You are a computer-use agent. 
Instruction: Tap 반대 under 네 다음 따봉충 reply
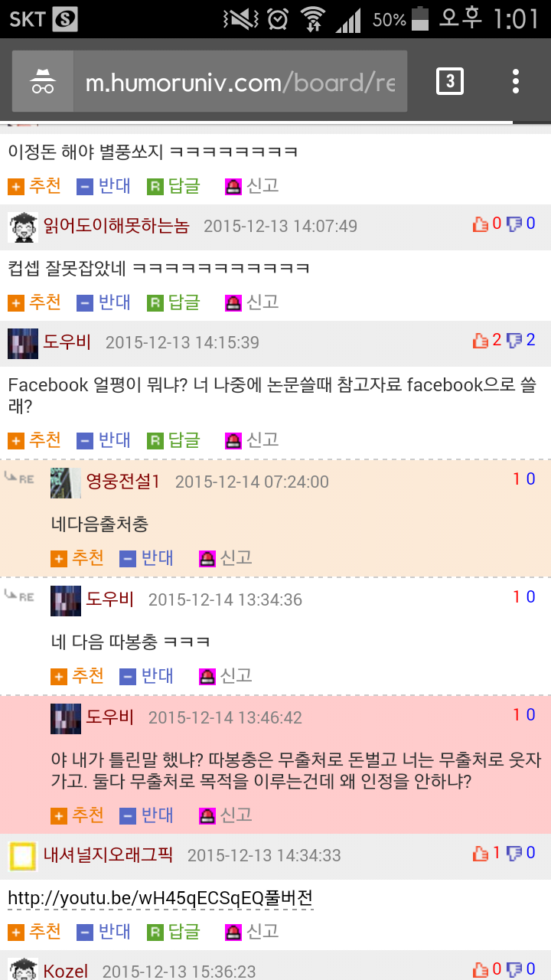point(147,676)
